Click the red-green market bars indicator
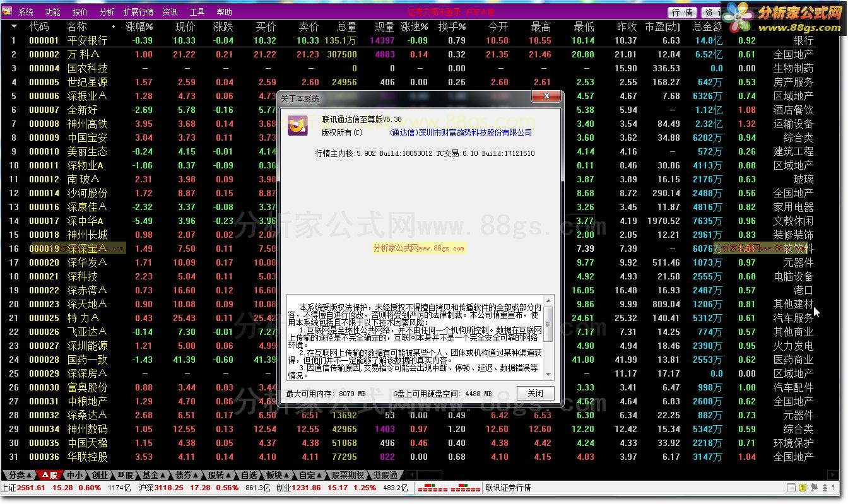The height and width of the screenshot is (504, 848). point(449,488)
